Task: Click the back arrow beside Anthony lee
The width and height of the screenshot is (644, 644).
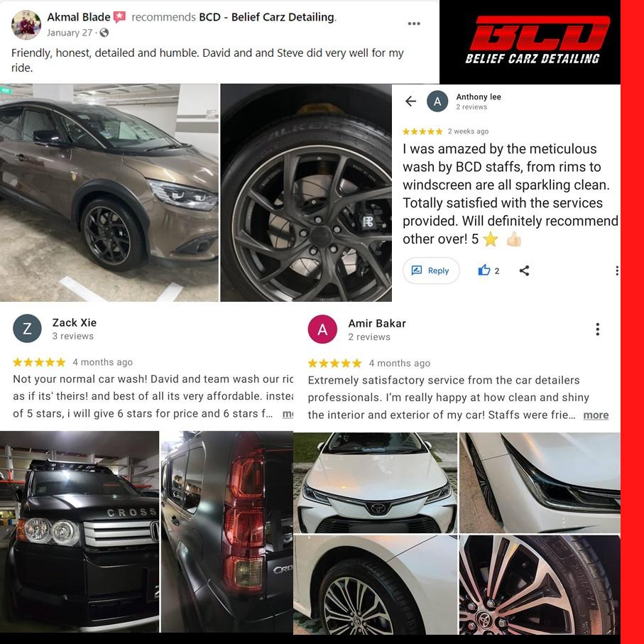Action: click(410, 101)
